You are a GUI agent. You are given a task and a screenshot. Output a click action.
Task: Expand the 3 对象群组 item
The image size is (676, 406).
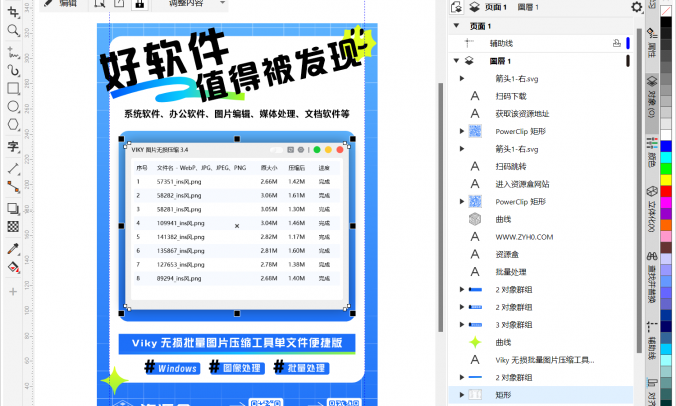[x=462, y=325]
